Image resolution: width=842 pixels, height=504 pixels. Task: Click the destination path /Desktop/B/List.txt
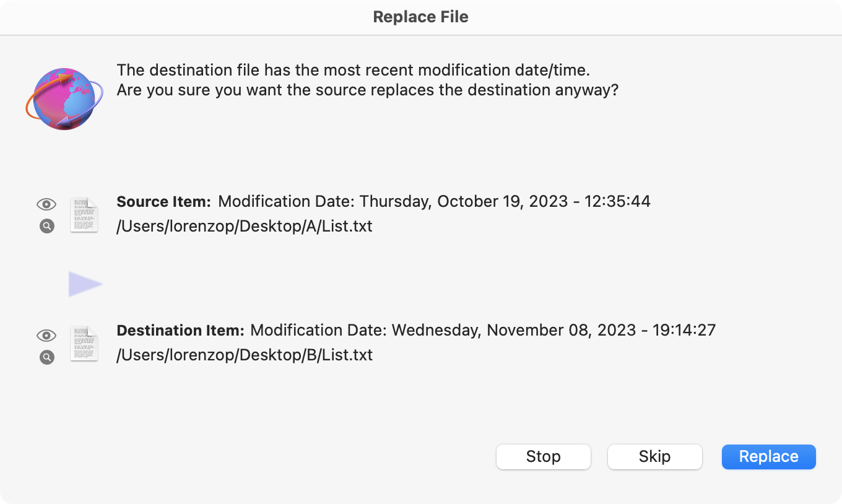pos(245,355)
